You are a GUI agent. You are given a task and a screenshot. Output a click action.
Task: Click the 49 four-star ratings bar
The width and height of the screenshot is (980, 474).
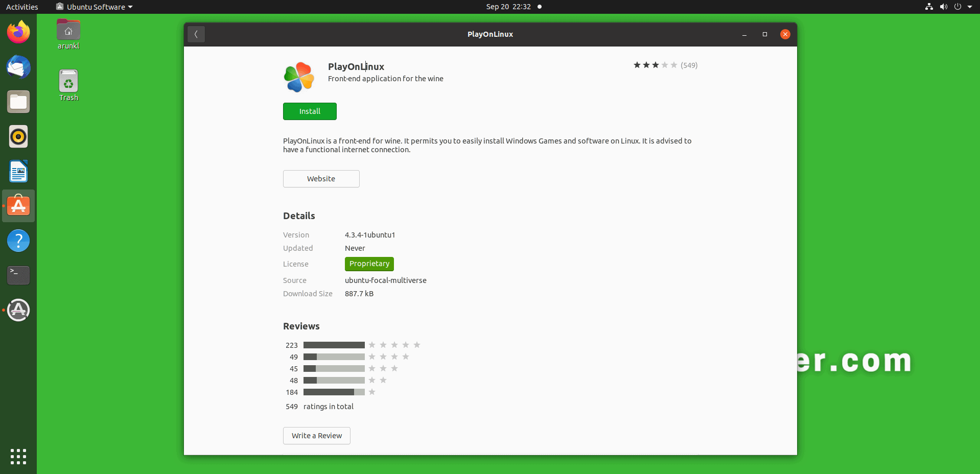click(x=334, y=357)
